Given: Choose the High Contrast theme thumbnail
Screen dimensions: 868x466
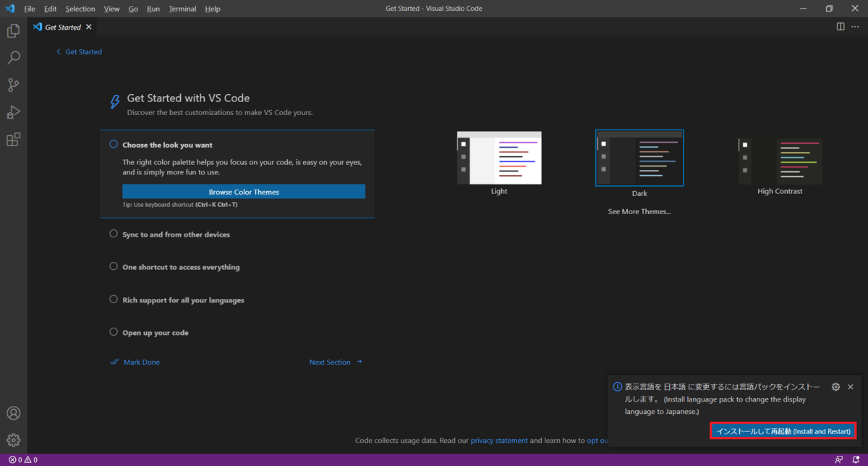Looking at the screenshot, I should point(780,161).
